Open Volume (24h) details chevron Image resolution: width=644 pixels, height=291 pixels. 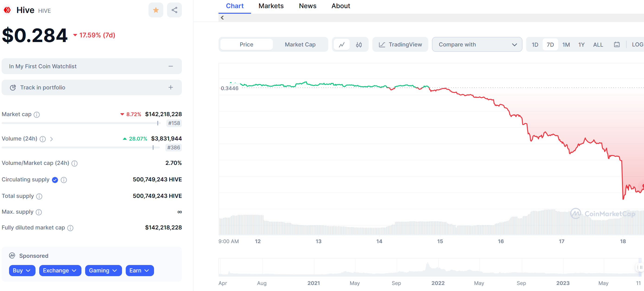point(52,139)
